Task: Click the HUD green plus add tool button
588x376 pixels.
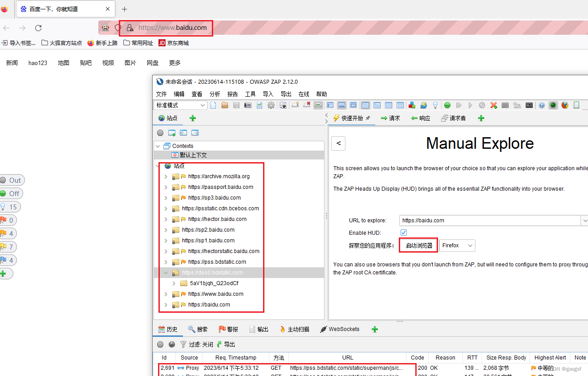Action: click(x=6, y=274)
